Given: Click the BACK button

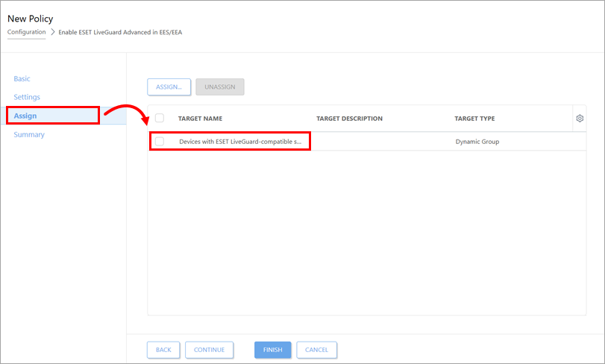Looking at the screenshot, I should point(163,350).
